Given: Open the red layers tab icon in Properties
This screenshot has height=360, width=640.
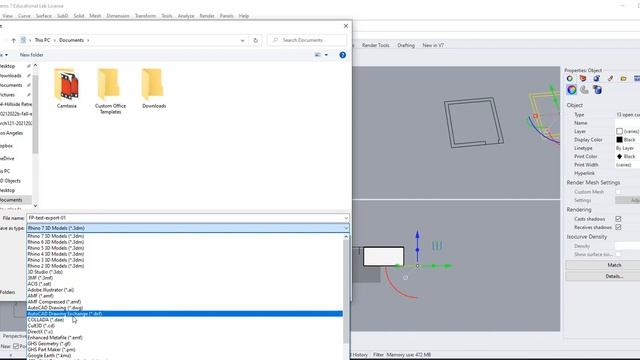Looking at the screenshot, I should coord(583,78).
